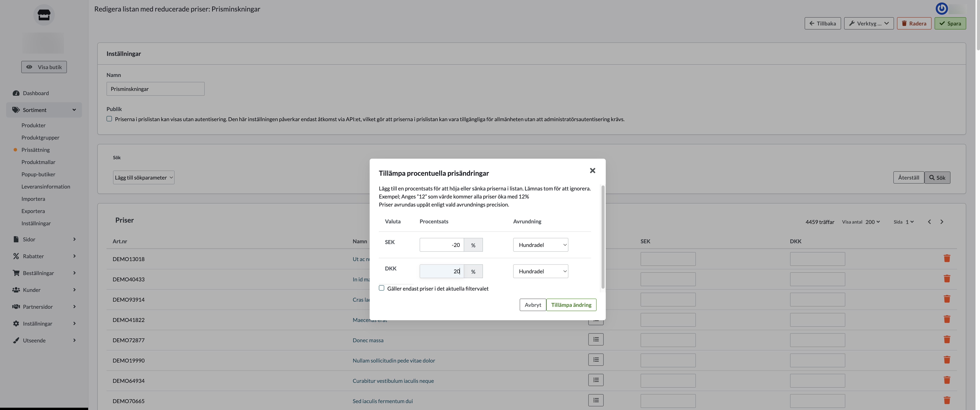This screenshot has height=410, width=980.
Task: Click the SEK percentage input field
Action: click(441, 245)
